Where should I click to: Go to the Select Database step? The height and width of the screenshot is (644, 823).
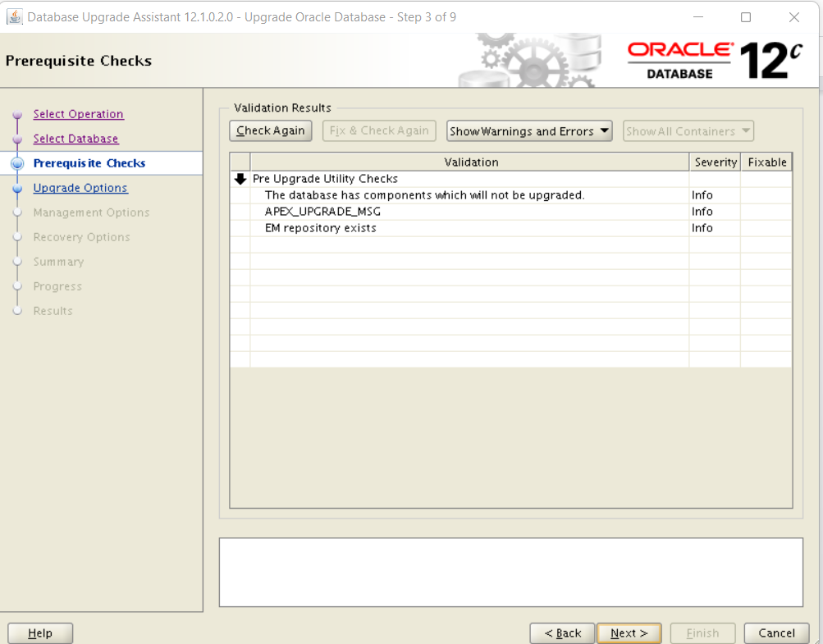click(x=75, y=139)
